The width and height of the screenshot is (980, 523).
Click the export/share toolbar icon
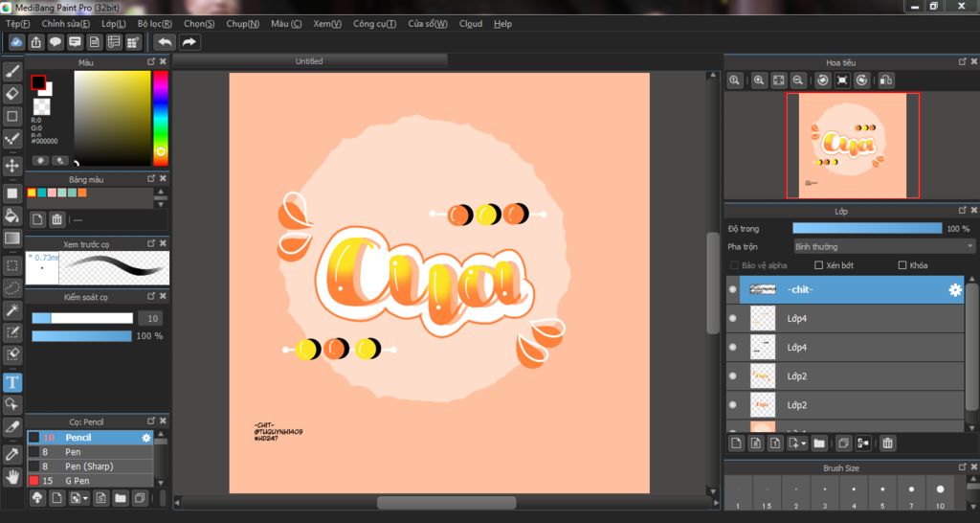pos(36,42)
